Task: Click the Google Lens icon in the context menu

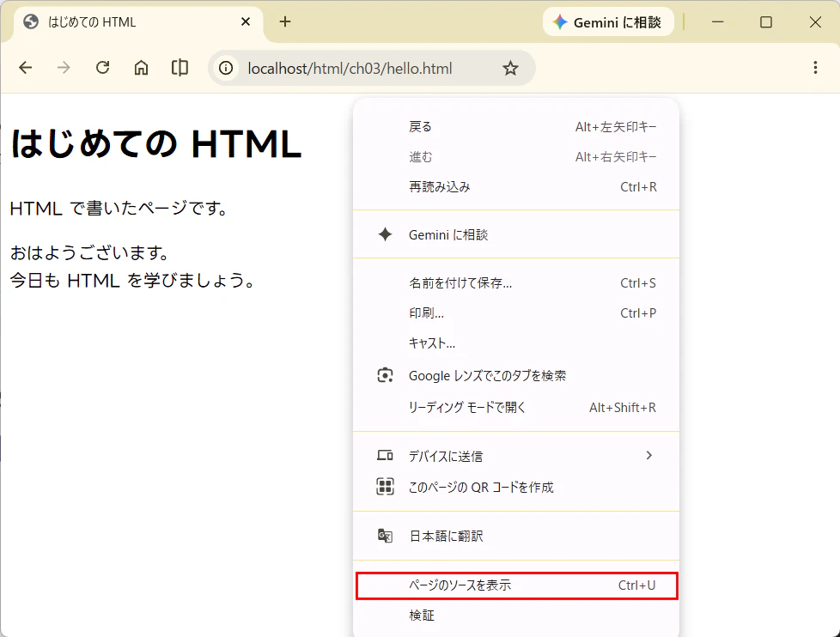Action: pyautogui.click(x=385, y=375)
